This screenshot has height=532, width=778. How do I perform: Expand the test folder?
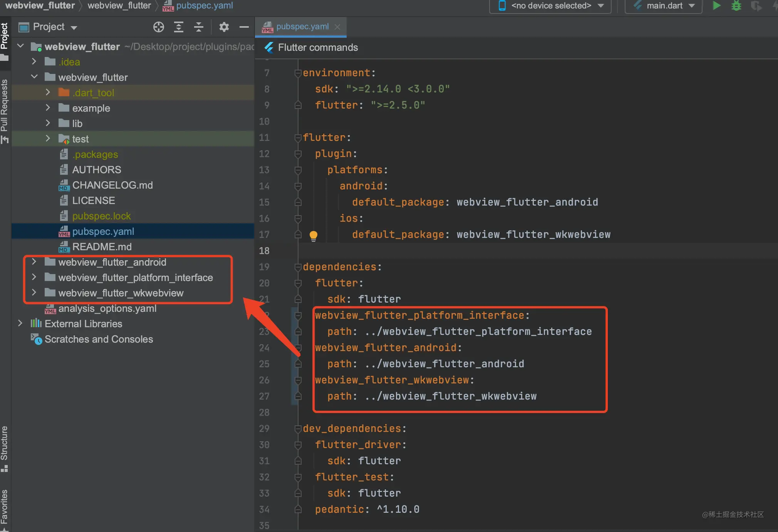tap(48, 139)
